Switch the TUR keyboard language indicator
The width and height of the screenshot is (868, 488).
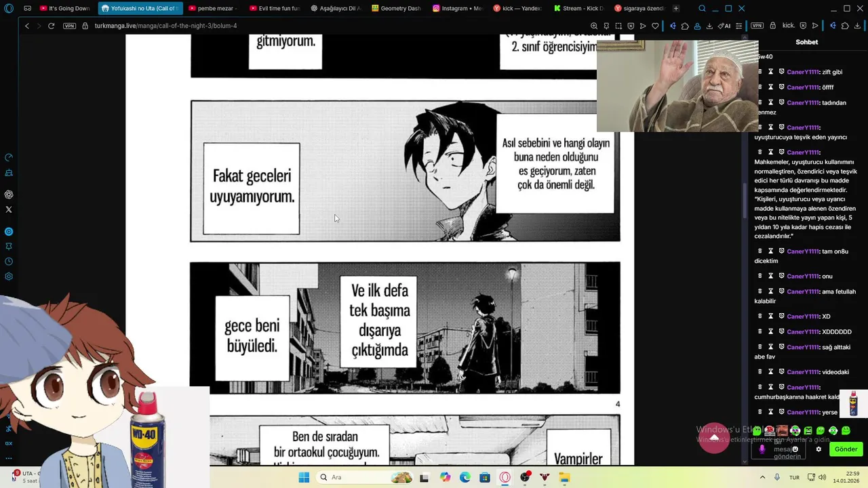[x=794, y=477]
